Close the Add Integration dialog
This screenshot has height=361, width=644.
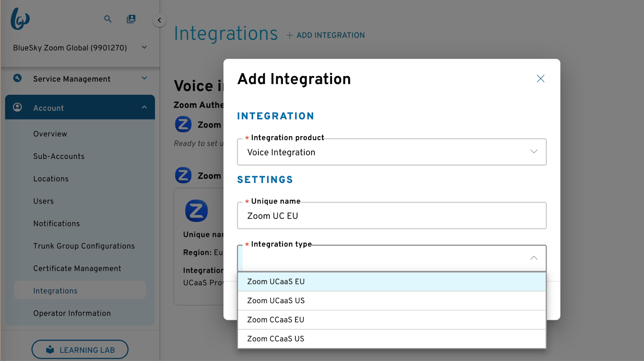coord(541,78)
